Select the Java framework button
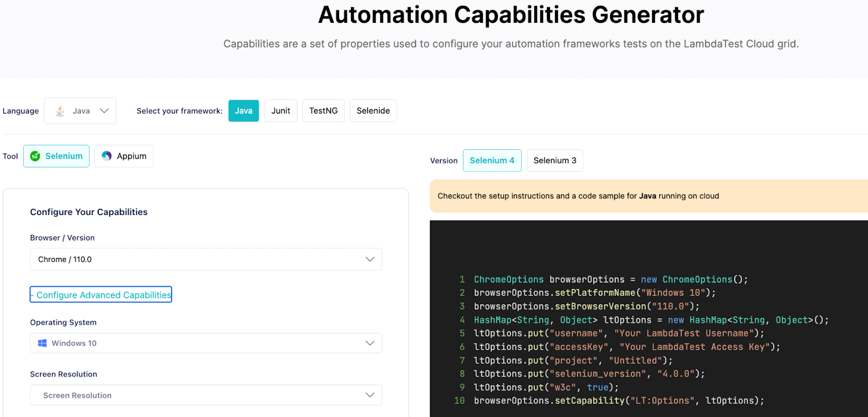This screenshot has height=417, width=868. (x=244, y=111)
